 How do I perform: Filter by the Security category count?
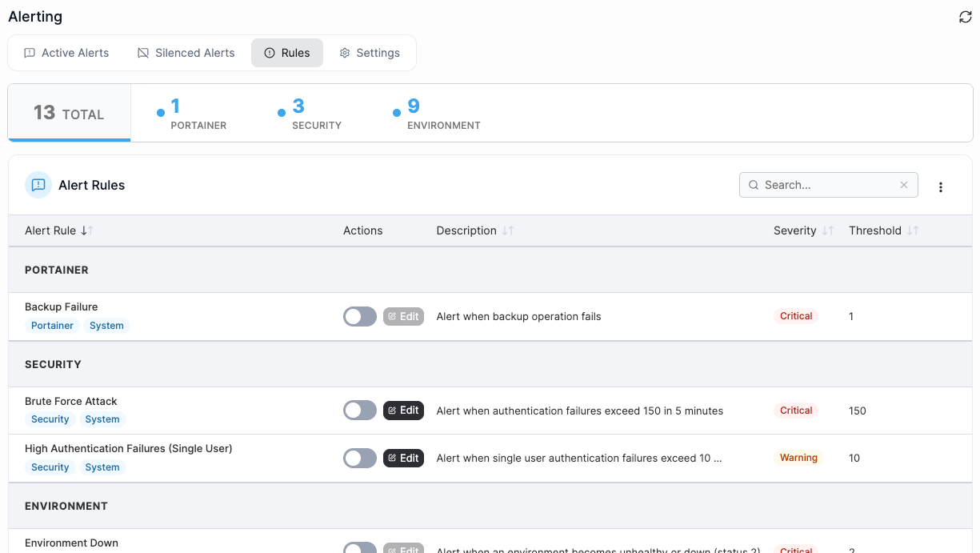pyautogui.click(x=310, y=113)
